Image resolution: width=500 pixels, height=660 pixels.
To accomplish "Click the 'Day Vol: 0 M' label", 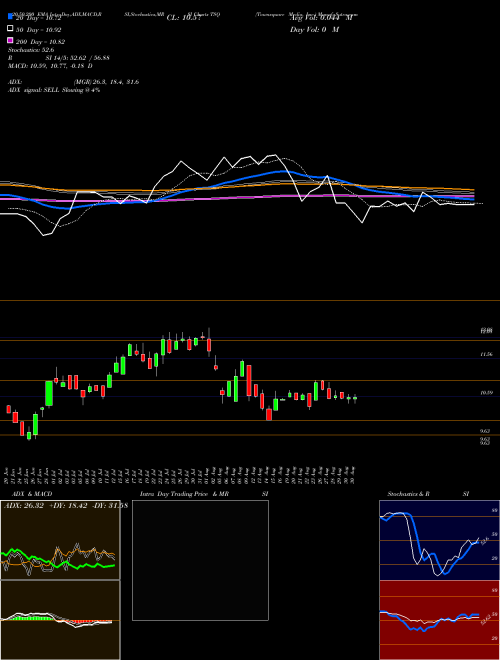I will click(x=314, y=29).
